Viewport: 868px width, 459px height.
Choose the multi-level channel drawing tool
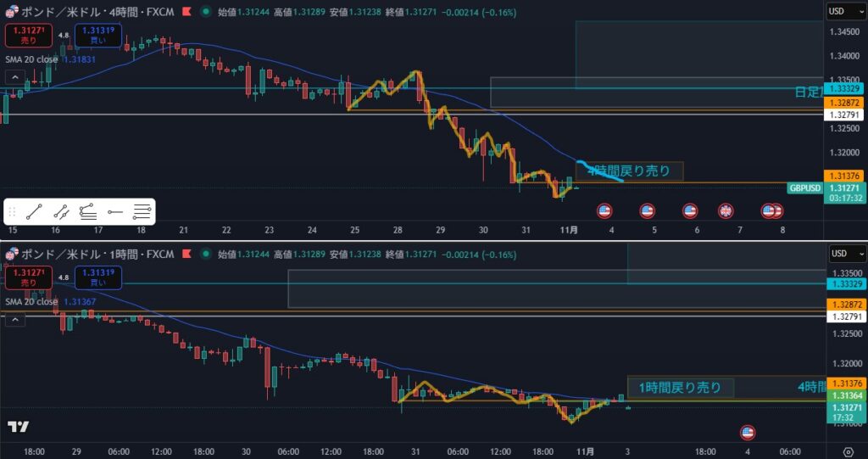click(x=87, y=212)
